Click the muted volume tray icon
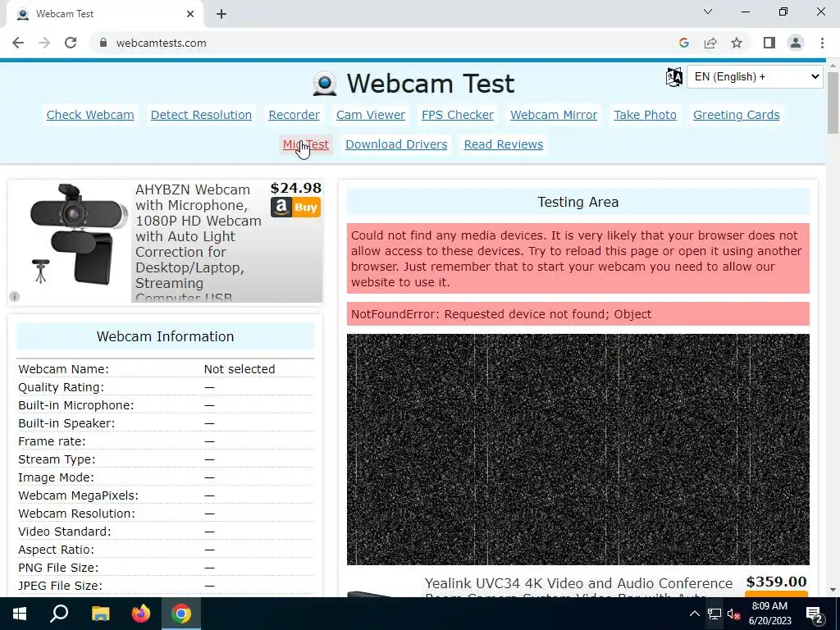This screenshot has width=840, height=630. coord(733,614)
